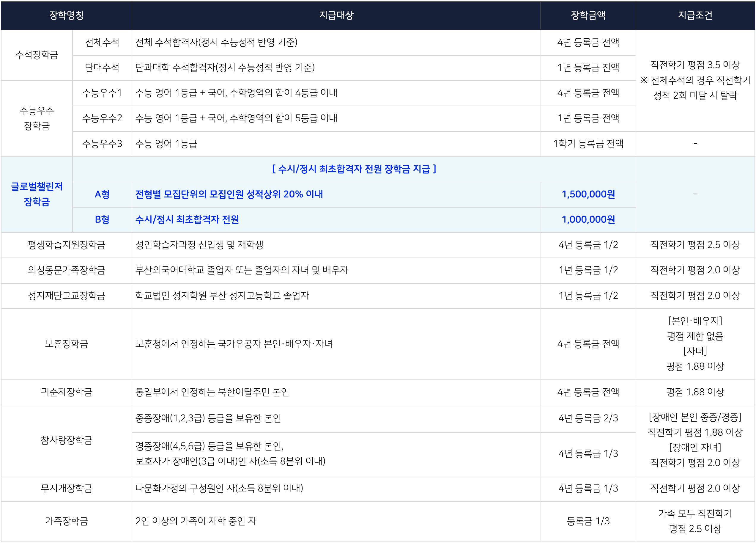The width and height of the screenshot is (756, 543).
Task: Click the 지급조건 column header
Action: (x=695, y=15)
